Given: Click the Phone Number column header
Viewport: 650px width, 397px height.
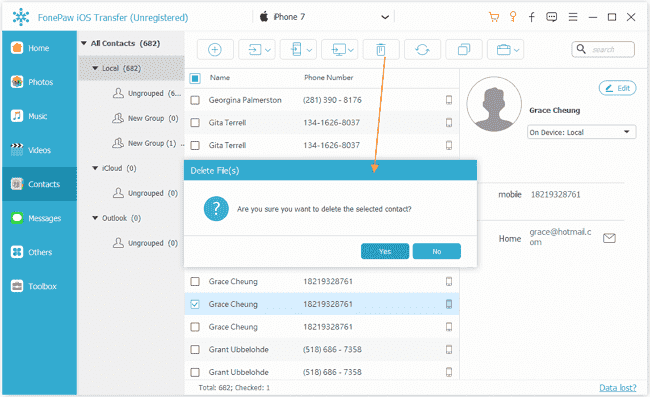Looking at the screenshot, I should tap(329, 77).
